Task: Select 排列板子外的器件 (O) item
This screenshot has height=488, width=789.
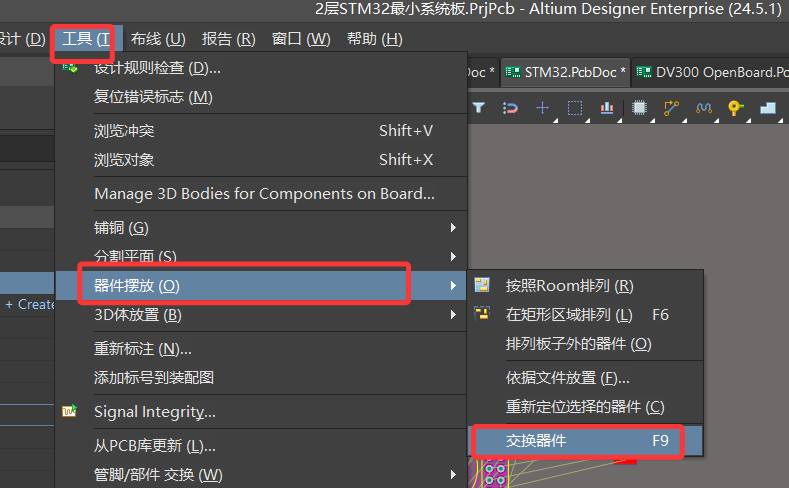Action: tap(585, 344)
